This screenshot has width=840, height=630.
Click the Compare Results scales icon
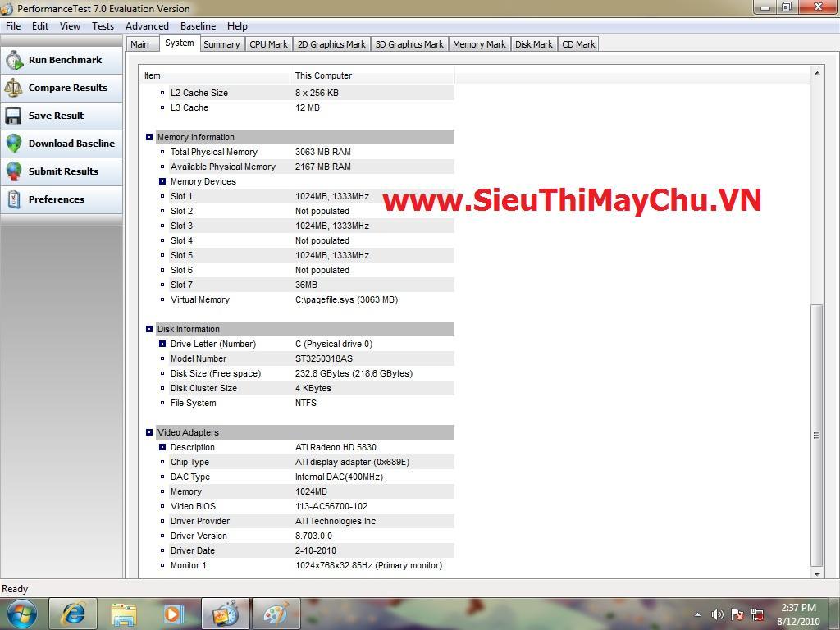click(14, 88)
